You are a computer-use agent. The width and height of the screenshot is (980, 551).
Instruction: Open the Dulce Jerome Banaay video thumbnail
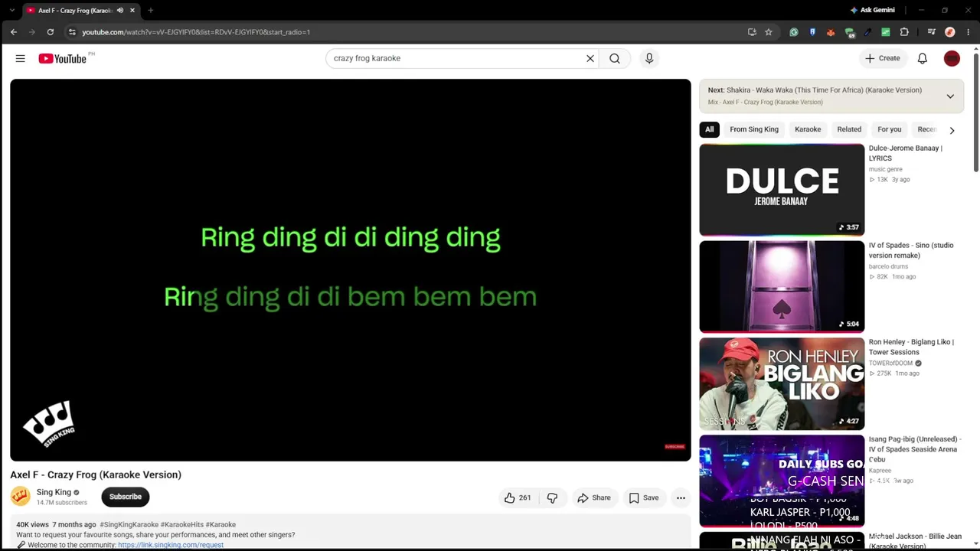[x=782, y=190]
